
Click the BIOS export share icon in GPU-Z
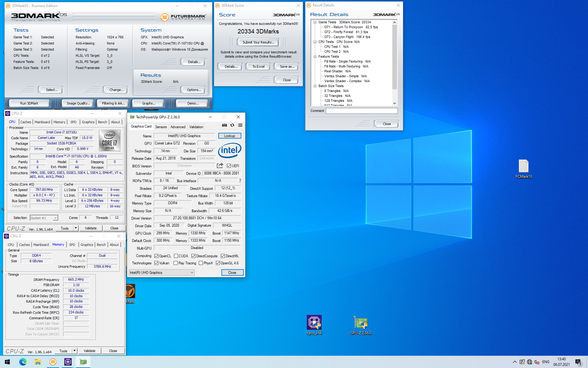(220, 166)
